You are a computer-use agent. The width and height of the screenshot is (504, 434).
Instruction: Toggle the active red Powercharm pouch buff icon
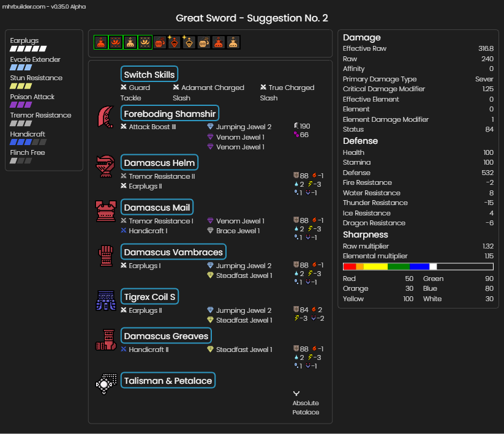coord(101,42)
